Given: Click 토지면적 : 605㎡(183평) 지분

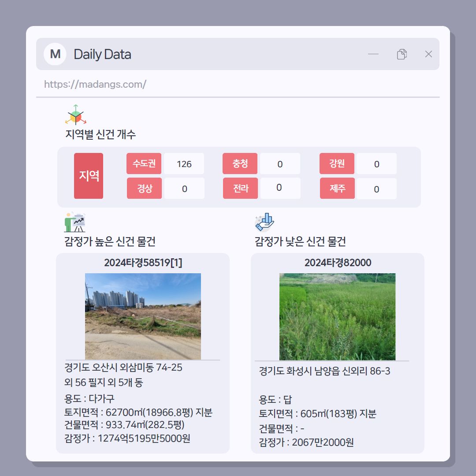Looking at the screenshot, I should (317, 413).
